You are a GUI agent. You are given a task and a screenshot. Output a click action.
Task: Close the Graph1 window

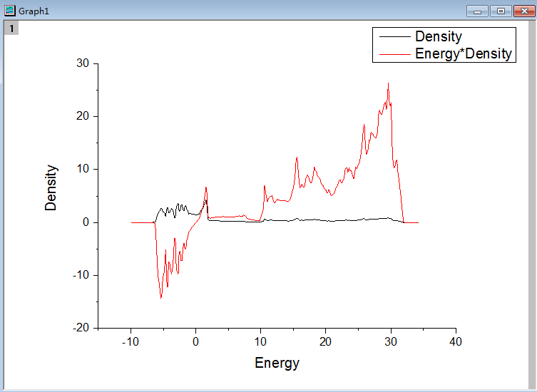[523, 11]
